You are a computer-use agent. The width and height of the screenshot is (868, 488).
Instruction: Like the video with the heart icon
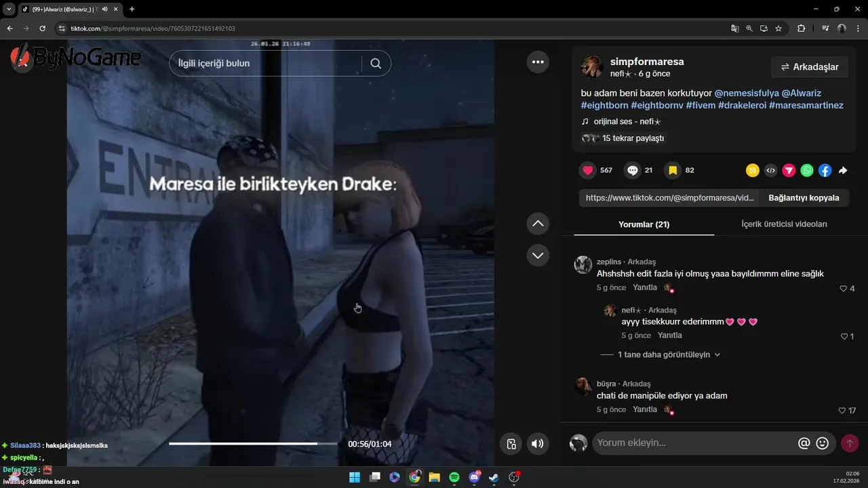[x=588, y=170]
